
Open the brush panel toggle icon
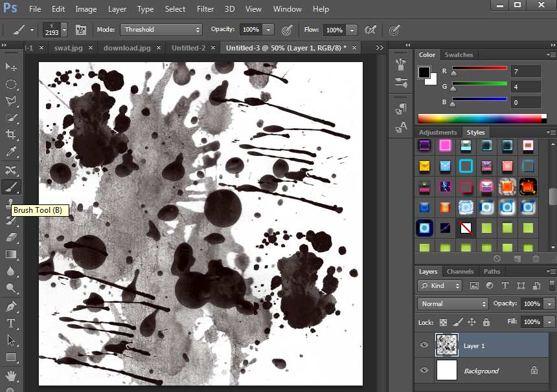82,30
